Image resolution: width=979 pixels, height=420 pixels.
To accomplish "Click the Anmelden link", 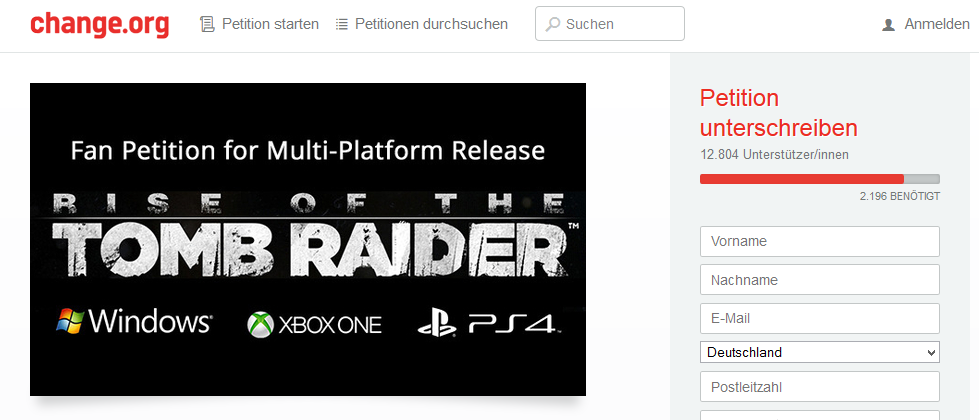I will (937, 25).
